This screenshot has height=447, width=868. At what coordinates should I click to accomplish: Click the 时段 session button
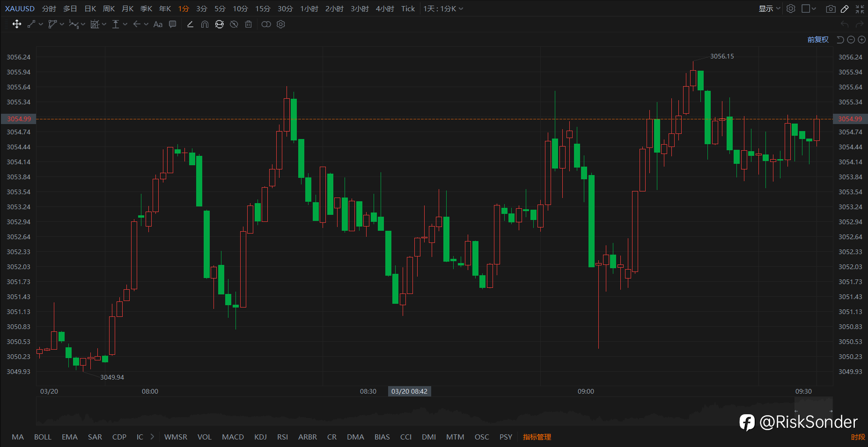pos(858,437)
